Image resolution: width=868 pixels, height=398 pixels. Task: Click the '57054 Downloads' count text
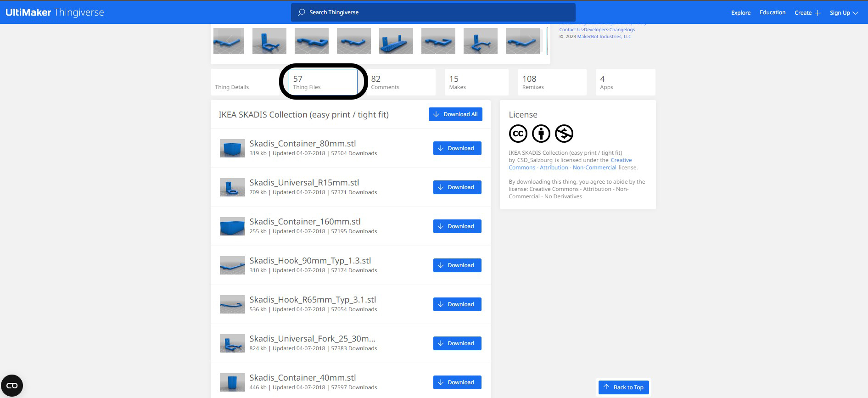coord(354,309)
